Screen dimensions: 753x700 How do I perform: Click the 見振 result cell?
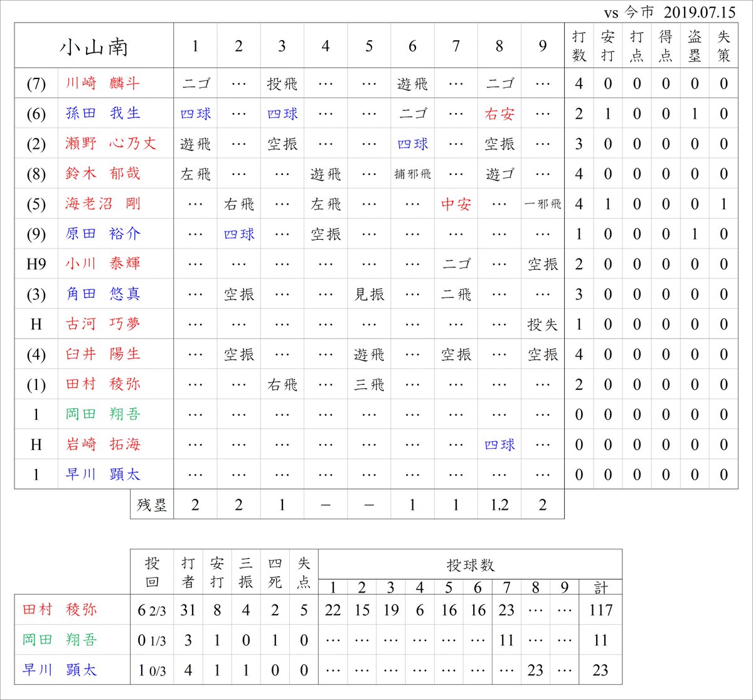coord(369,294)
